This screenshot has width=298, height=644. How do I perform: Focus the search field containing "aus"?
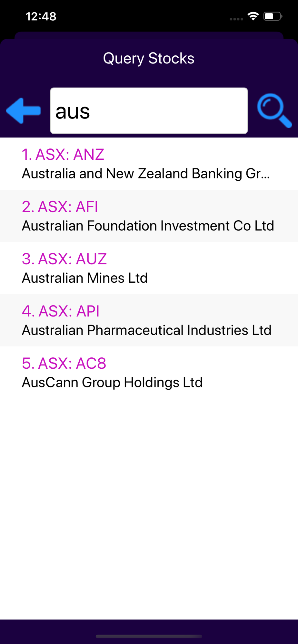tap(149, 111)
